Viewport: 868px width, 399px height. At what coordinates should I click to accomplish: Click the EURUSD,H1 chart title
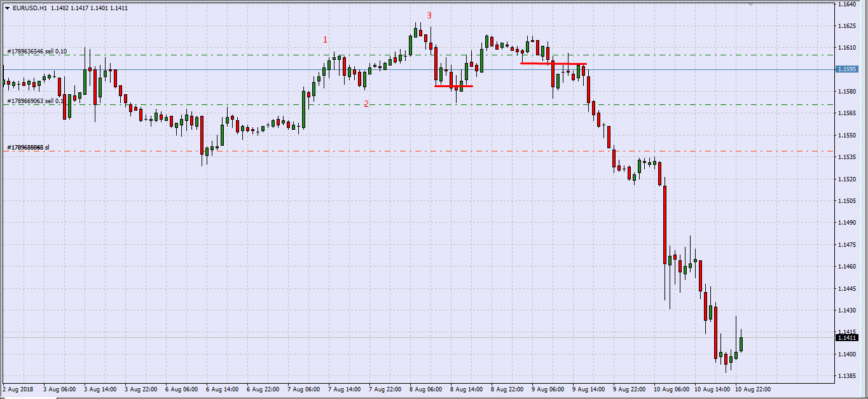pyautogui.click(x=29, y=8)
